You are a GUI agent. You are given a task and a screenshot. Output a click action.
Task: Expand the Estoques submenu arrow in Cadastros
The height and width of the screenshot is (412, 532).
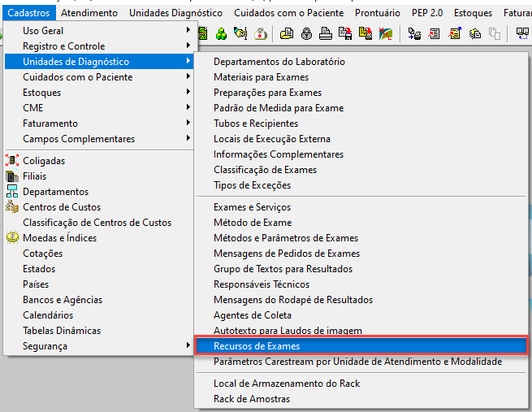(188, 92)
